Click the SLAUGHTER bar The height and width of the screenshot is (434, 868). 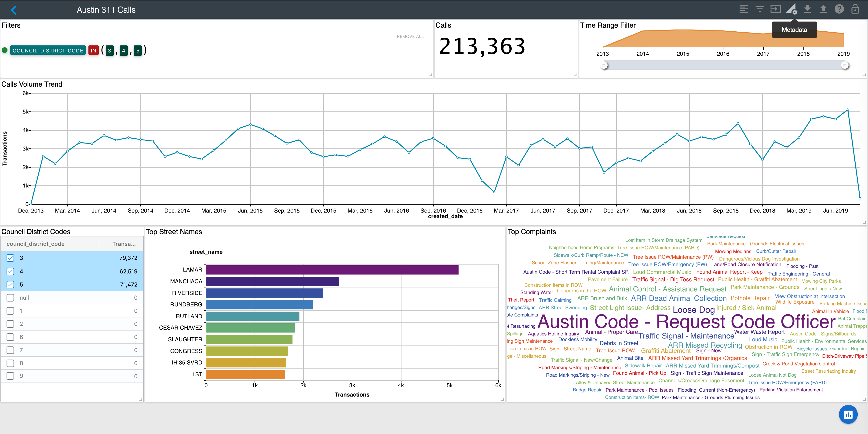click(x=249, y=340)
